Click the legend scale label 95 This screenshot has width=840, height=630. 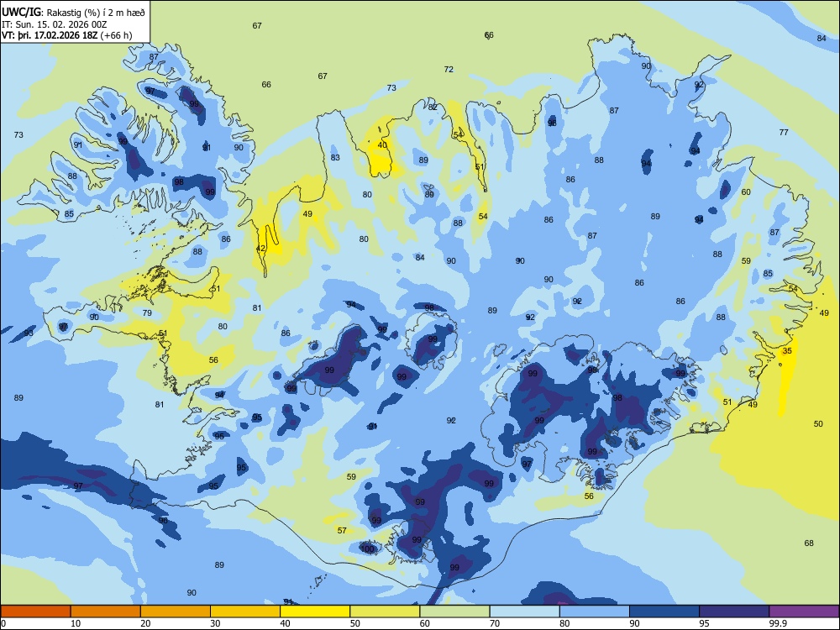[704, 623]
